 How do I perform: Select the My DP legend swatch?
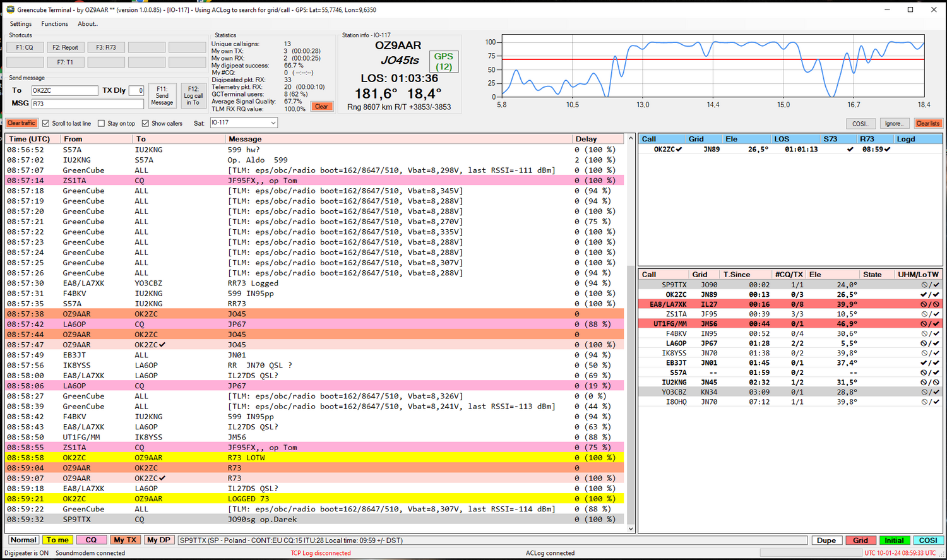click(158, 540)
